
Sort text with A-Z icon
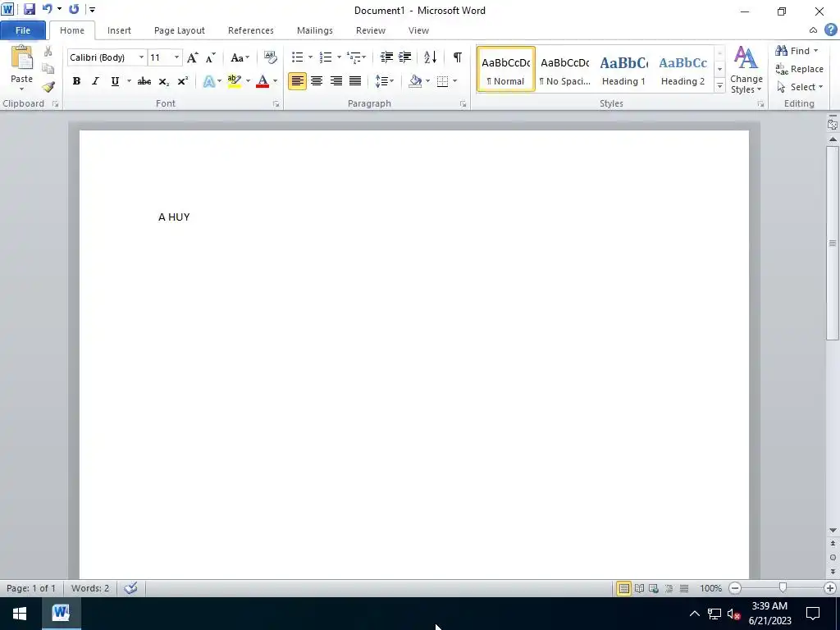[x=430, y=57]
